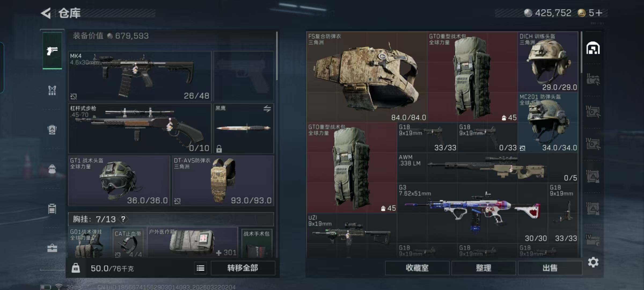Click 整理 to sort storage
Image resolution: width=644 pixels, height=290 pixels.
coord(484,268)
